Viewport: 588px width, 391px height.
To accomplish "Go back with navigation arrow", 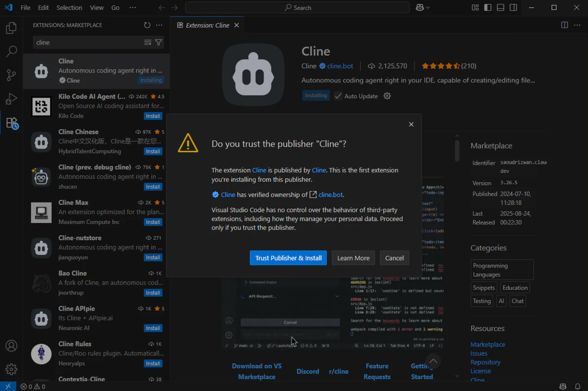I will point(161,7).
